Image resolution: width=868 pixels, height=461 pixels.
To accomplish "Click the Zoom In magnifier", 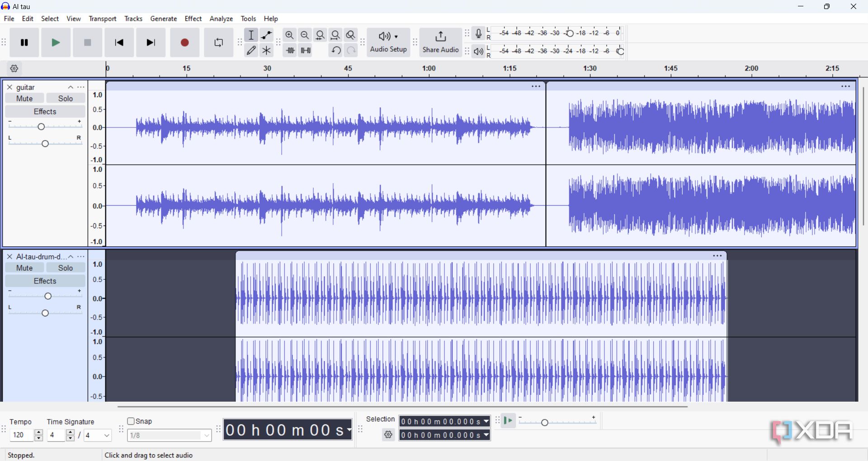I will point(290,35).
